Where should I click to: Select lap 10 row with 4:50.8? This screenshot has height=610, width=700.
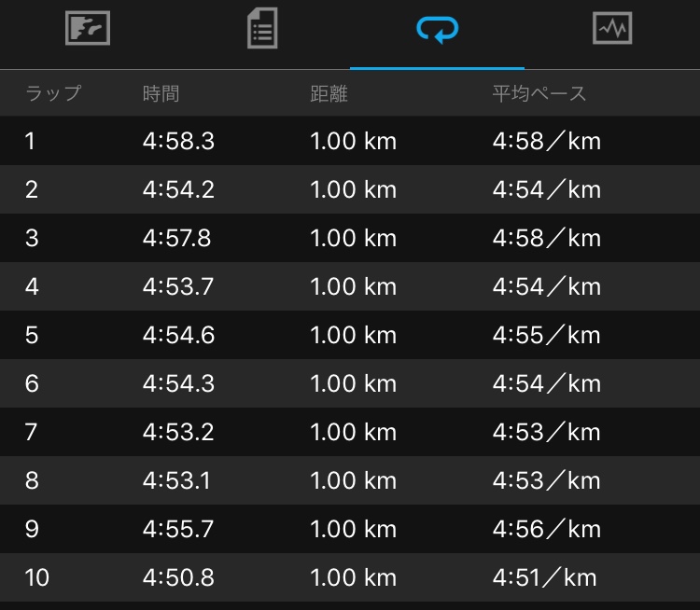coord(350,577)
